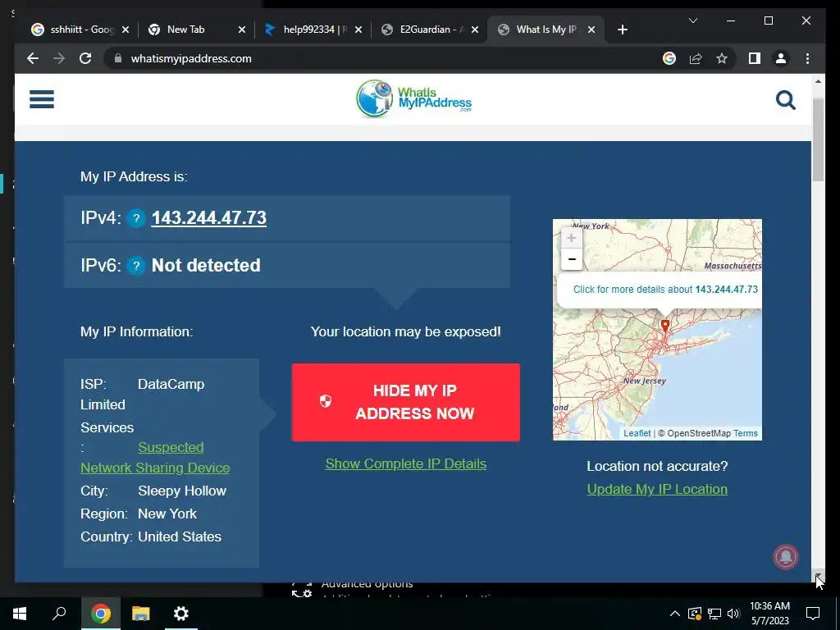
Task: Click HIDE MY IP ADDRESS NOW button
Action: (405, 402)
